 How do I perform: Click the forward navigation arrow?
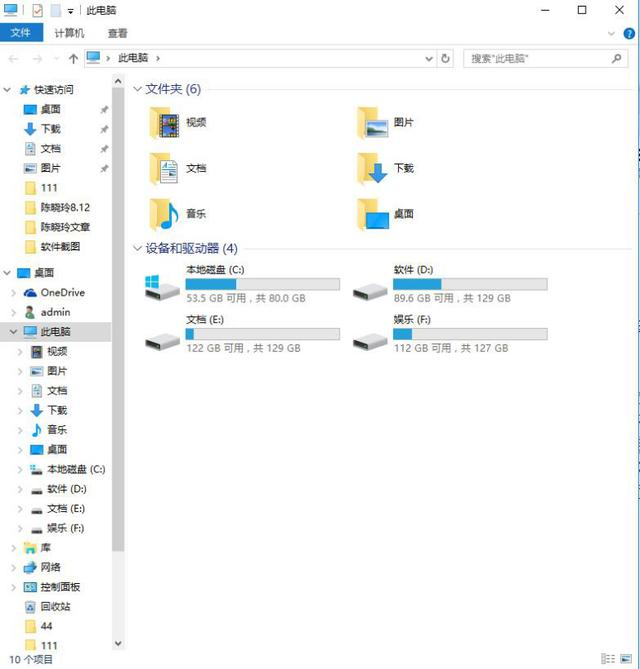tap(37, 58)
